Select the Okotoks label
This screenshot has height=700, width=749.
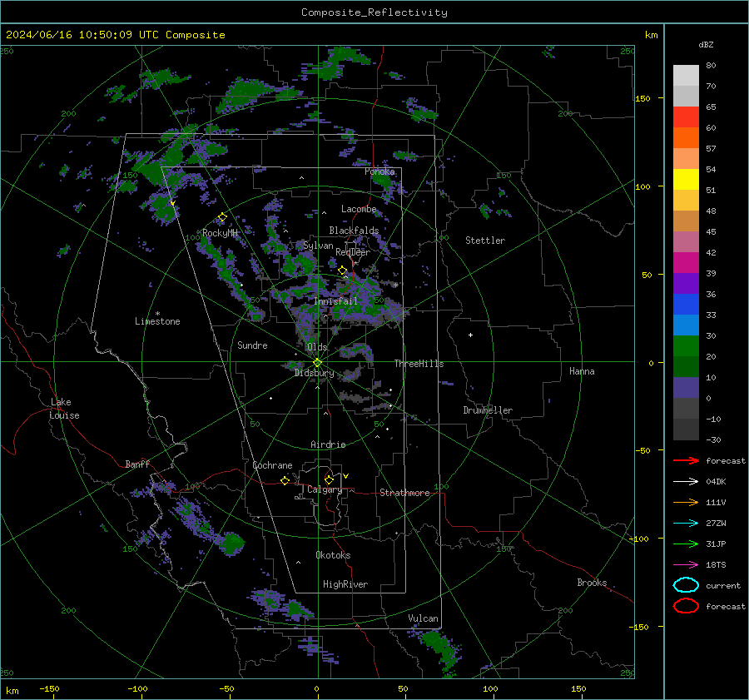pyautogui.click(x=333, y=555)
